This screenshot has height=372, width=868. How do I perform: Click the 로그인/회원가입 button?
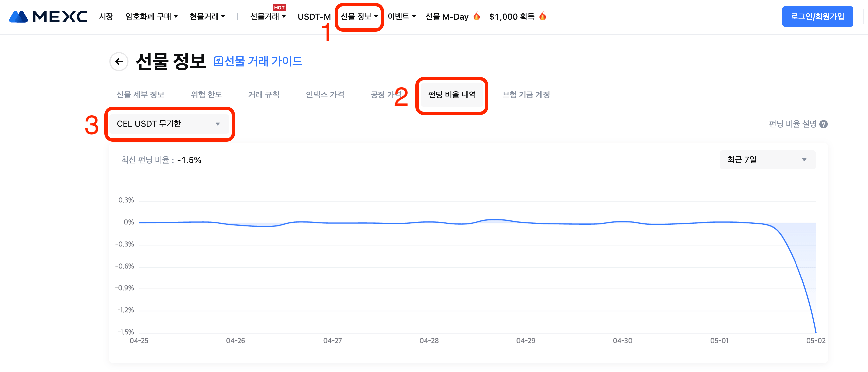point(817,17)
